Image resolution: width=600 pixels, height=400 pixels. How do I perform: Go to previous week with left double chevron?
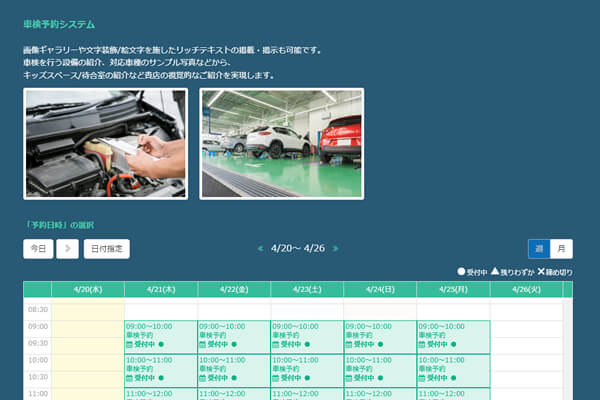pyautogui.click(x=260, y=249)
